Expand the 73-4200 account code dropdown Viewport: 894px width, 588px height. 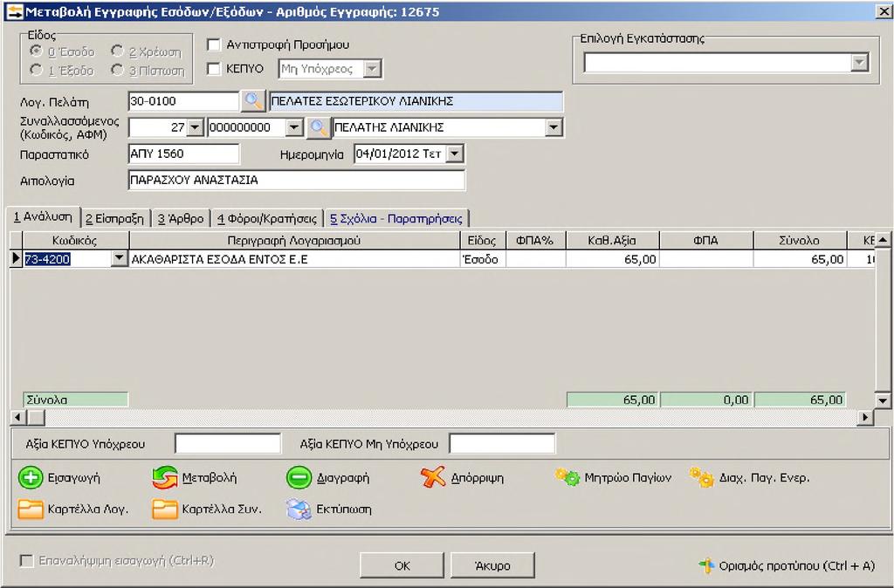(x=118, y=259)
